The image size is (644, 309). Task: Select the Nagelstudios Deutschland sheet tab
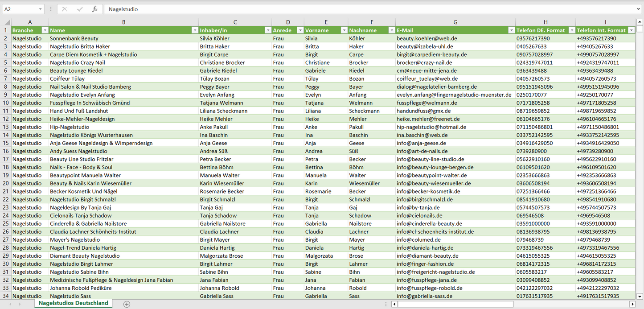coord(74,303)
